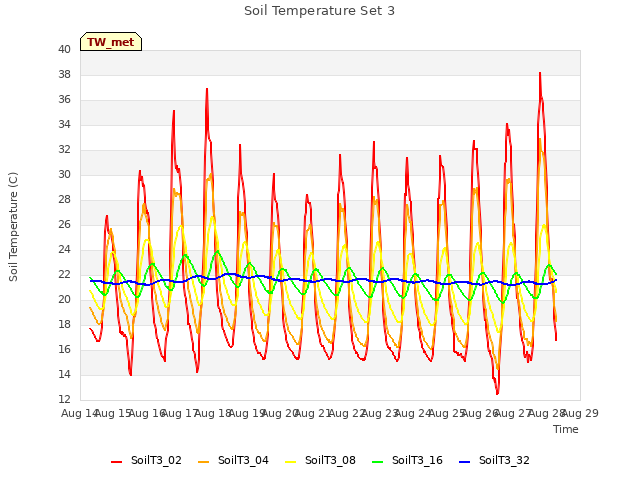Click the yellow SoilT3_08 legend marker
This screenshot has width=640, height=480.
click(x=291, y=462)
